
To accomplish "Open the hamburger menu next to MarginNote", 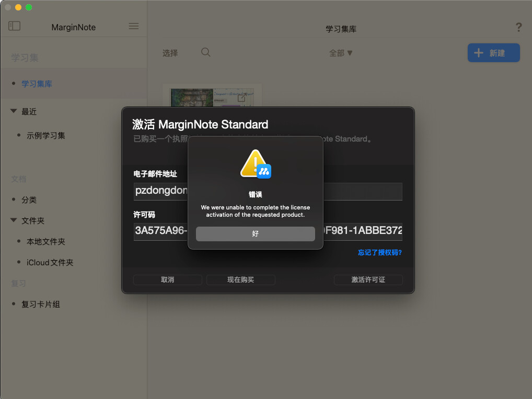I will [133, 26].
